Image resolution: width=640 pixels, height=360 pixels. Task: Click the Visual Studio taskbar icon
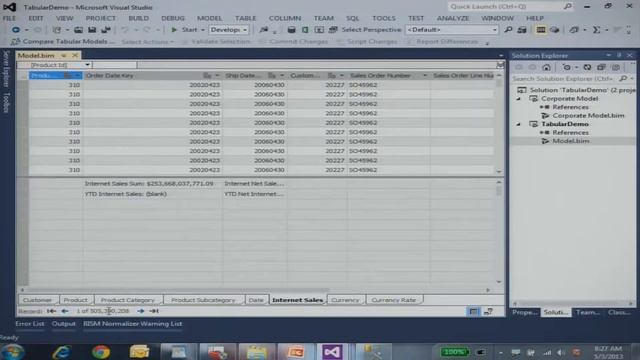click(x=332, y=351)
